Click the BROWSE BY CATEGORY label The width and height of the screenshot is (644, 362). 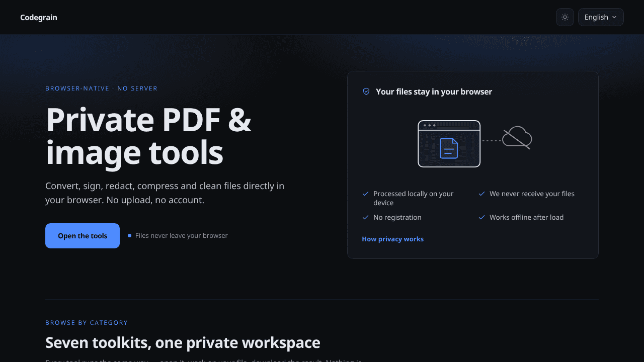pyautogui.click(x=87, y=323)
